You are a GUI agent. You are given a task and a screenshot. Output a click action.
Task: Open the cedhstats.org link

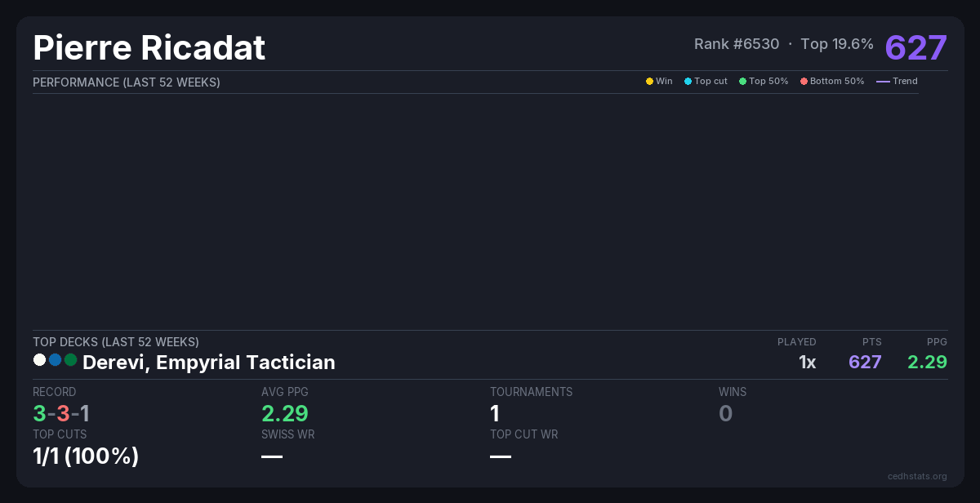(917, 476)
